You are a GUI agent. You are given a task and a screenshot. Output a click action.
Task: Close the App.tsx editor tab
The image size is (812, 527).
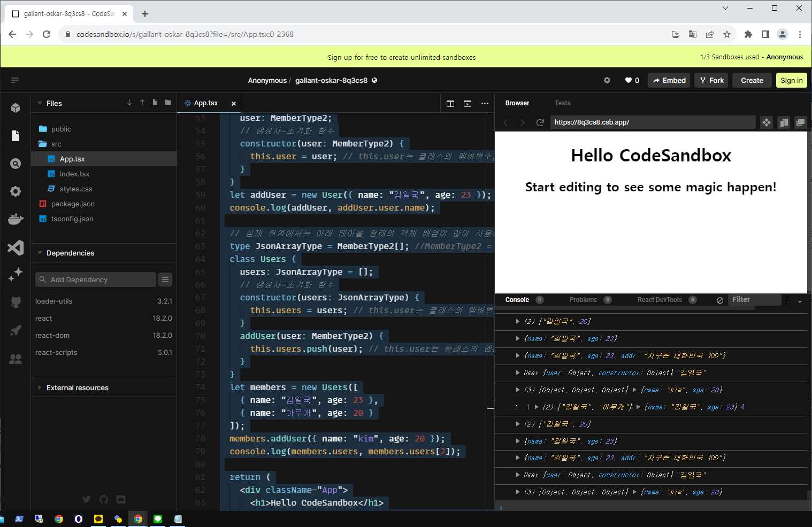(x=234, y=104)
